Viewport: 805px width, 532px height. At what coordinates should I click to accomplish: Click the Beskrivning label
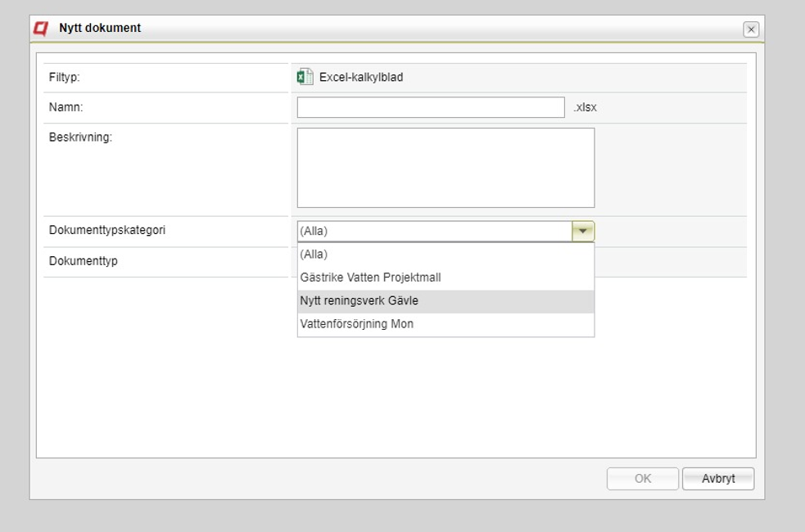[x=80, y=138]
